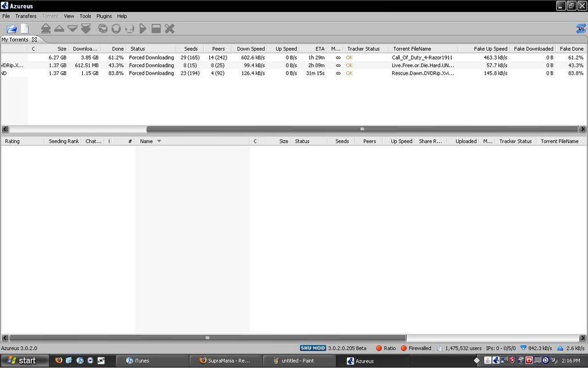
Task: Click the Name column sort arrow
Action: coord(159,141)
